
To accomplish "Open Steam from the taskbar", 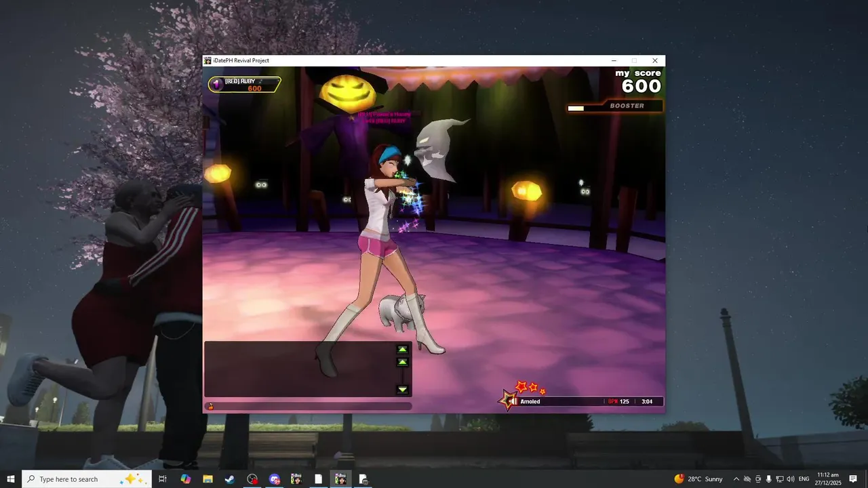I will [x=230, y=479].
